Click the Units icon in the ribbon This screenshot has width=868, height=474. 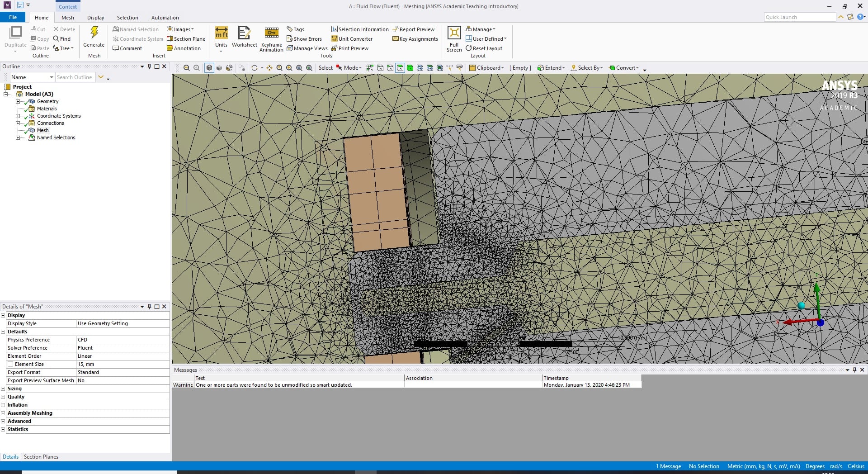[x=221, y=33]
